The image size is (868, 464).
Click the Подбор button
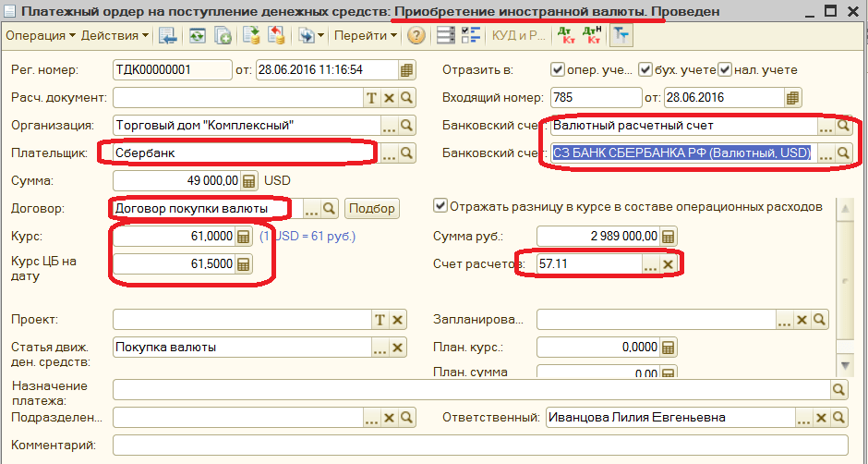click(372, 209)
